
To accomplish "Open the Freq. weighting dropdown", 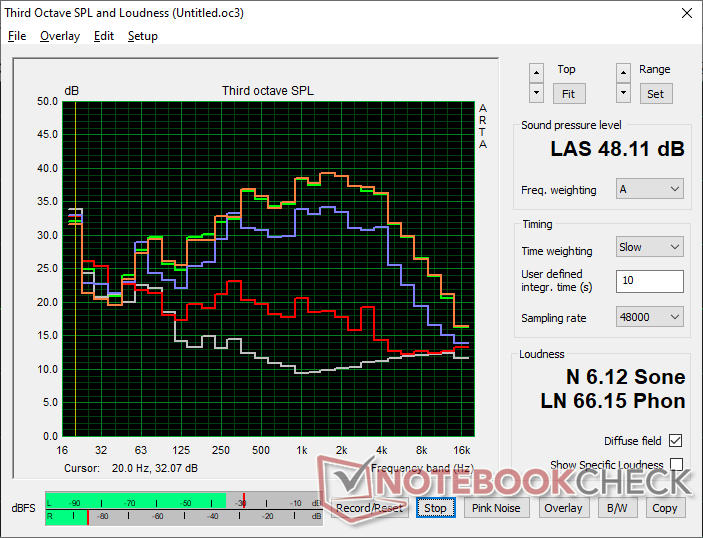I will 649,189.
